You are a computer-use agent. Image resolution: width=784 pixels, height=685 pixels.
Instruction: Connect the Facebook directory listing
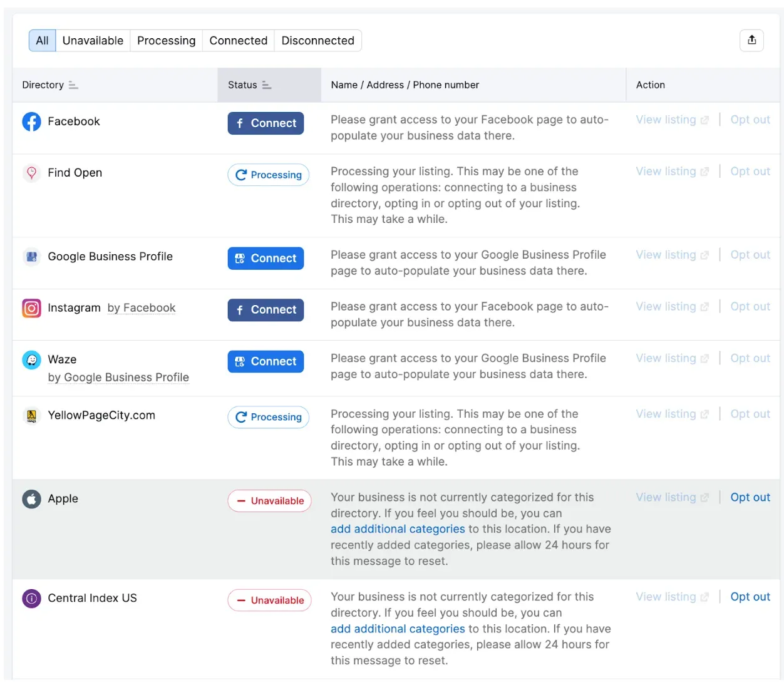266,123
